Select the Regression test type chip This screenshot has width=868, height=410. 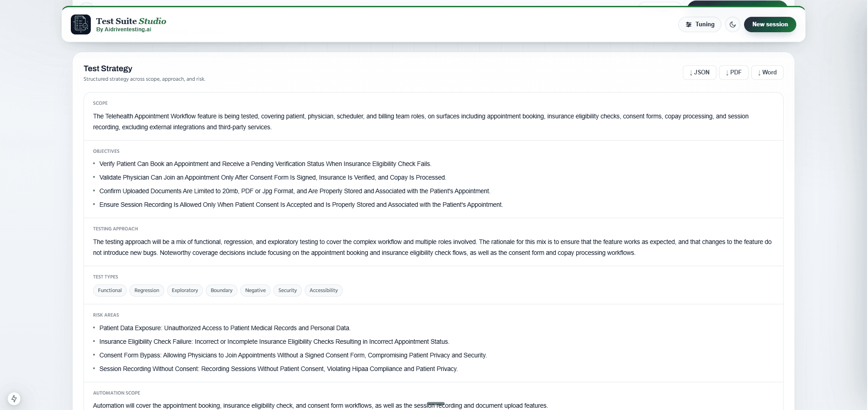pyautogui.click(x=147, y=290)
